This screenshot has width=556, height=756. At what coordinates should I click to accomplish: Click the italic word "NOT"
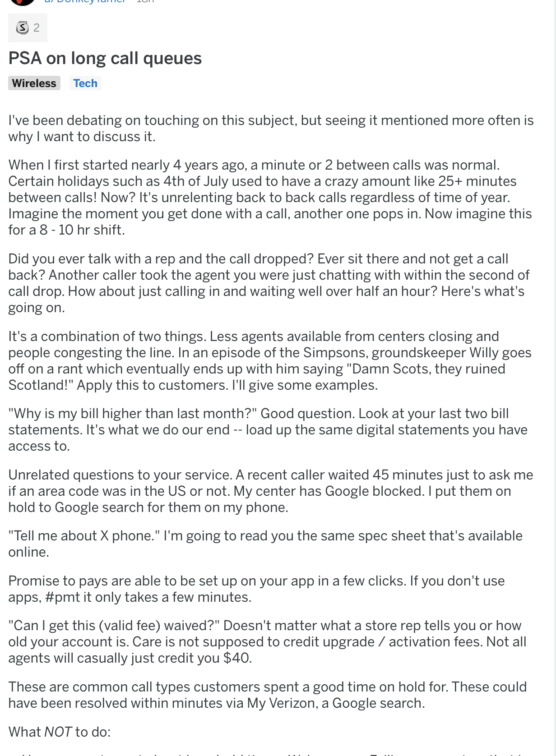click(58, 732)
